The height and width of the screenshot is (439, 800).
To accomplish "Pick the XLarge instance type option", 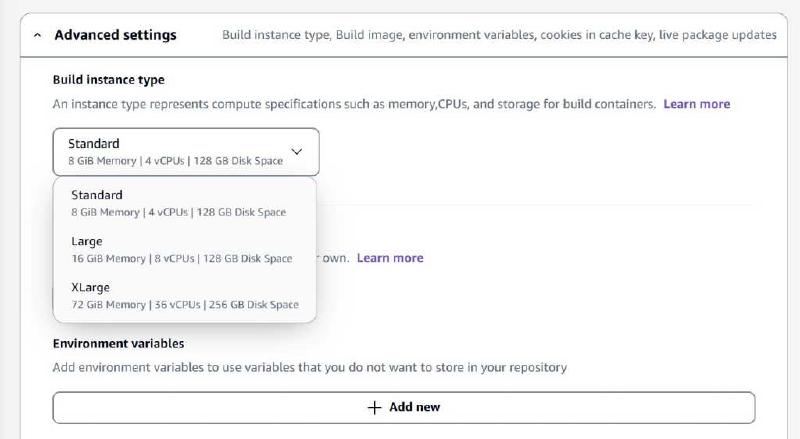I will [x=90, y=287].
